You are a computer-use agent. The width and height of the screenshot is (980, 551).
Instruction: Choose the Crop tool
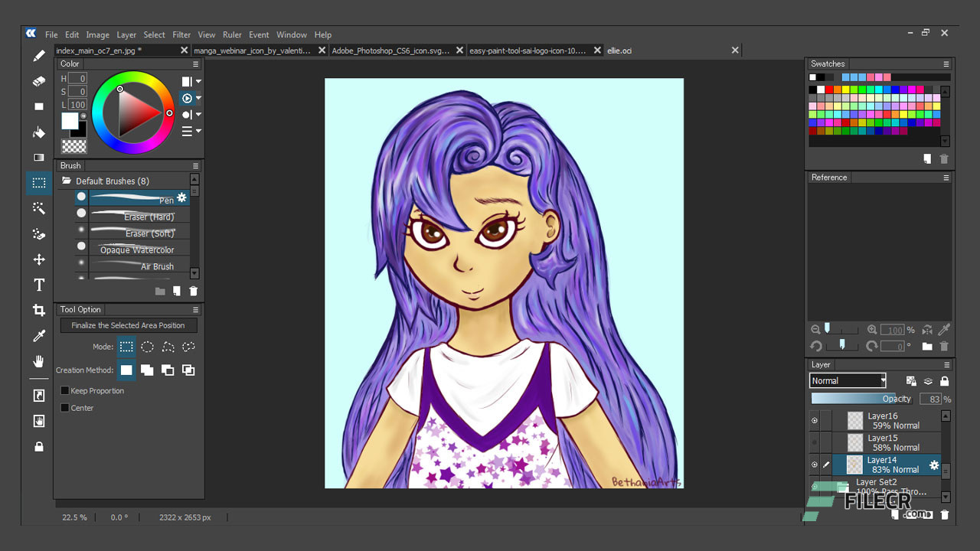(x=39, y=310)
